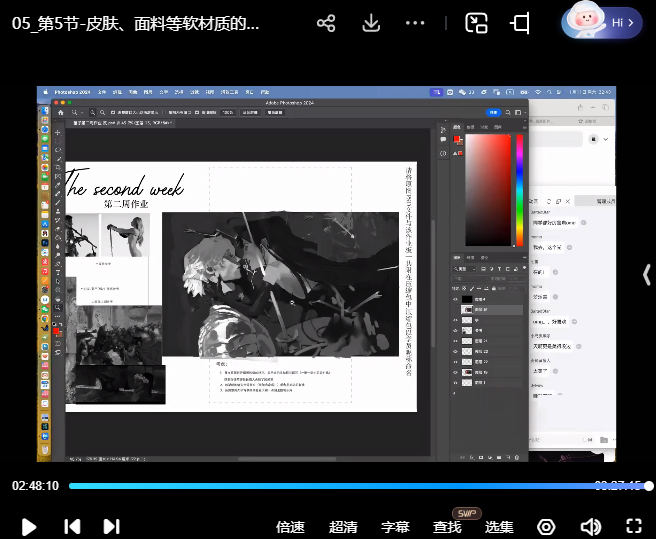Click the video progress bar handle
656x539 pixels.
pyautogui.click(x=648, y=486)
